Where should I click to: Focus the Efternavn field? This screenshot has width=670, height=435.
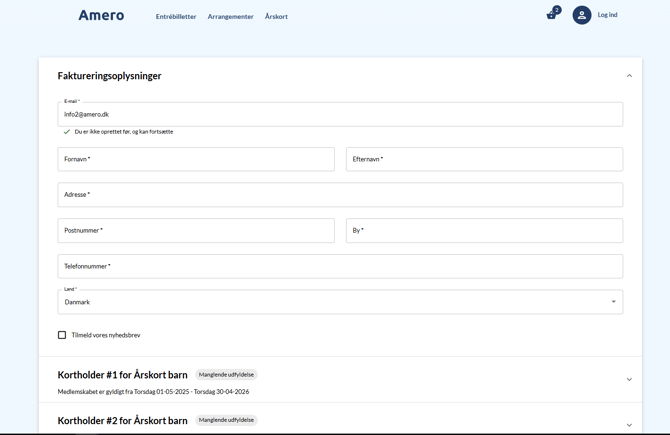(484, 159)
